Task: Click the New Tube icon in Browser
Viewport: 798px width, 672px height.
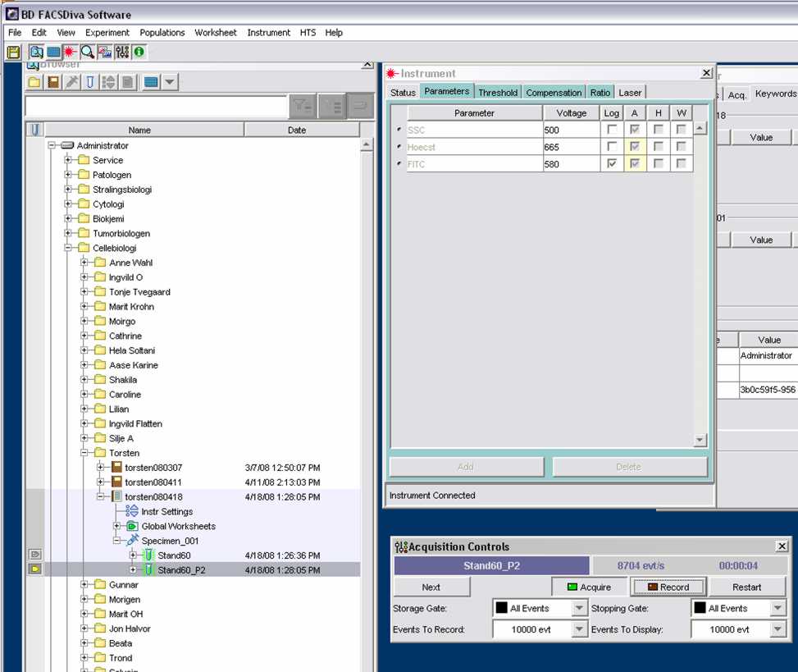Action: [x=90, y=82]
